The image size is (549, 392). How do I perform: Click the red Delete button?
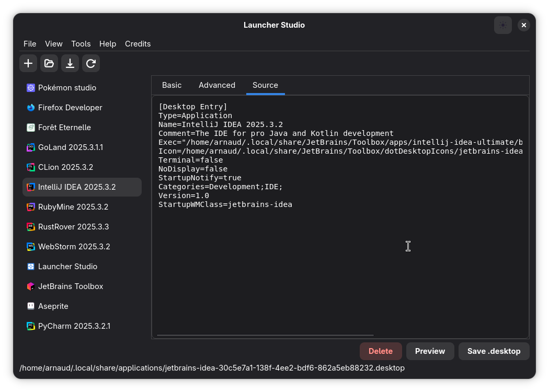click(381, 351)
